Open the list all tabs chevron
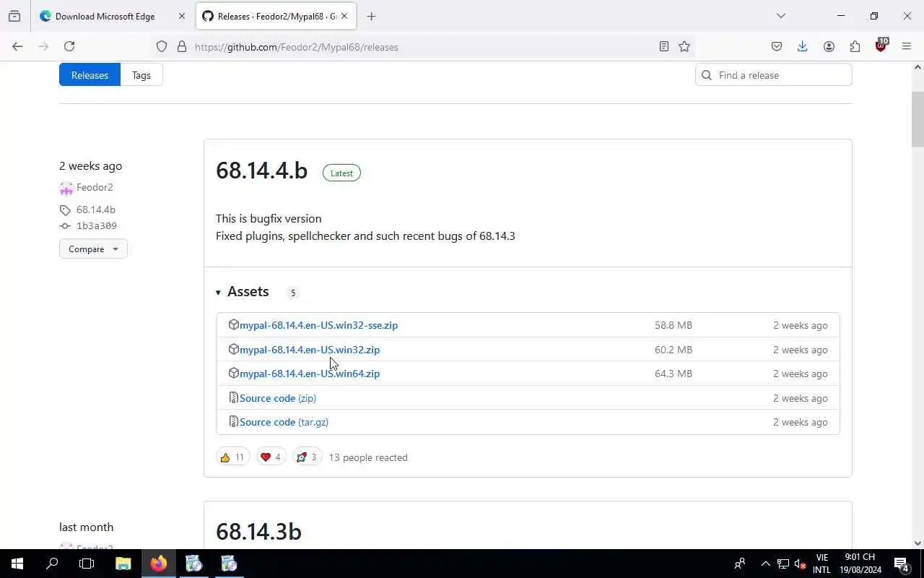The width and height of the screenshot is (924, 578). [780, 16]
